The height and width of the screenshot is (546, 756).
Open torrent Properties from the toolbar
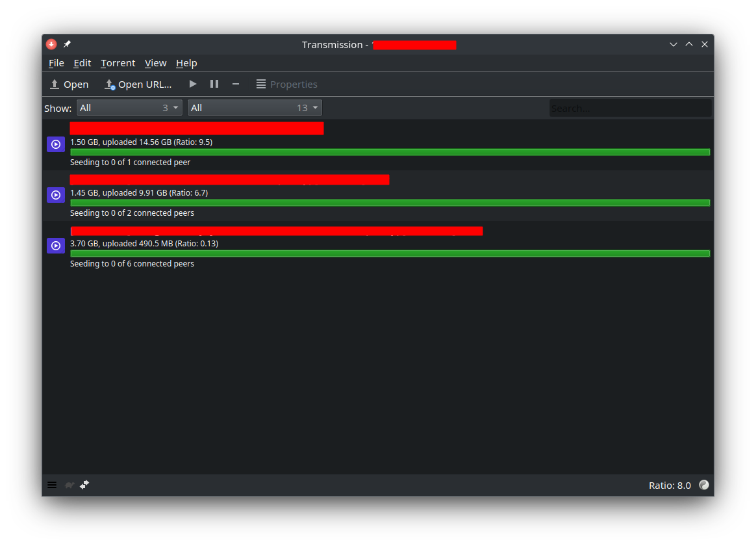286,84
